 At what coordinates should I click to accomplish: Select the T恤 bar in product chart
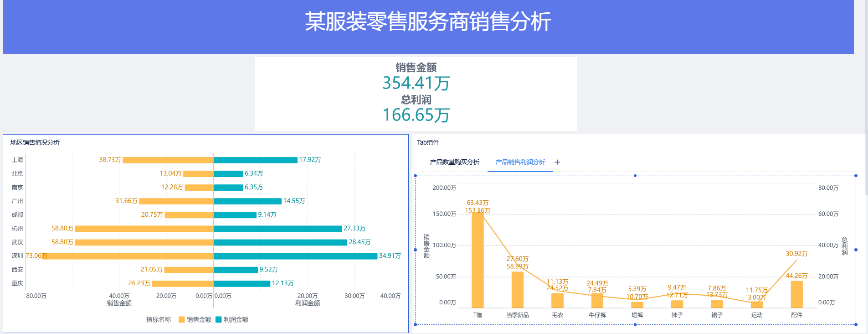pos(478,260)
